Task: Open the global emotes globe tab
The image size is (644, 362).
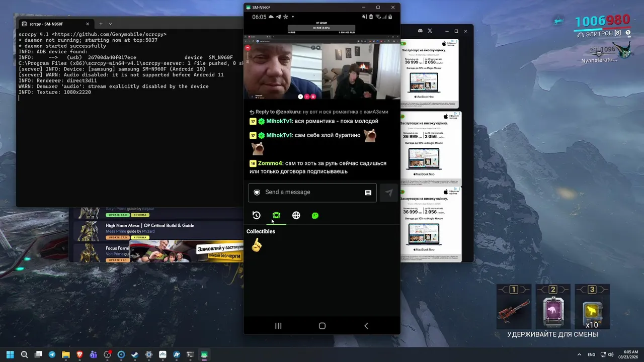Action: click(x=296, y=215)
